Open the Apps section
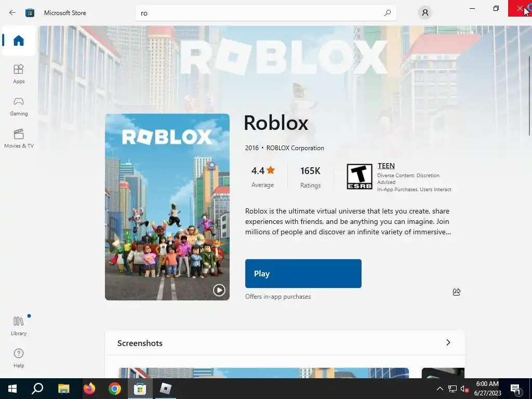Viewport: 532px width, 399px height. coord(19,74)
